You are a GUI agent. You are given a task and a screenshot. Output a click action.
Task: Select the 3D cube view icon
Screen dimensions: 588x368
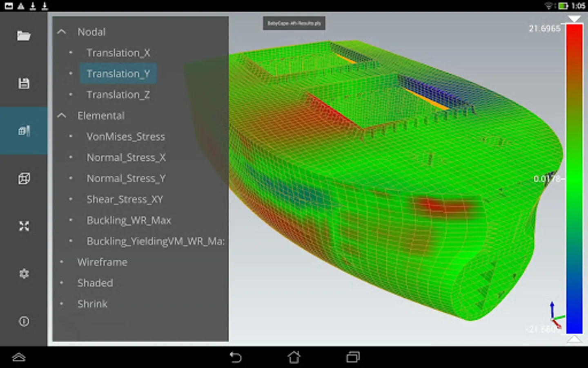(x=24, y=179)
